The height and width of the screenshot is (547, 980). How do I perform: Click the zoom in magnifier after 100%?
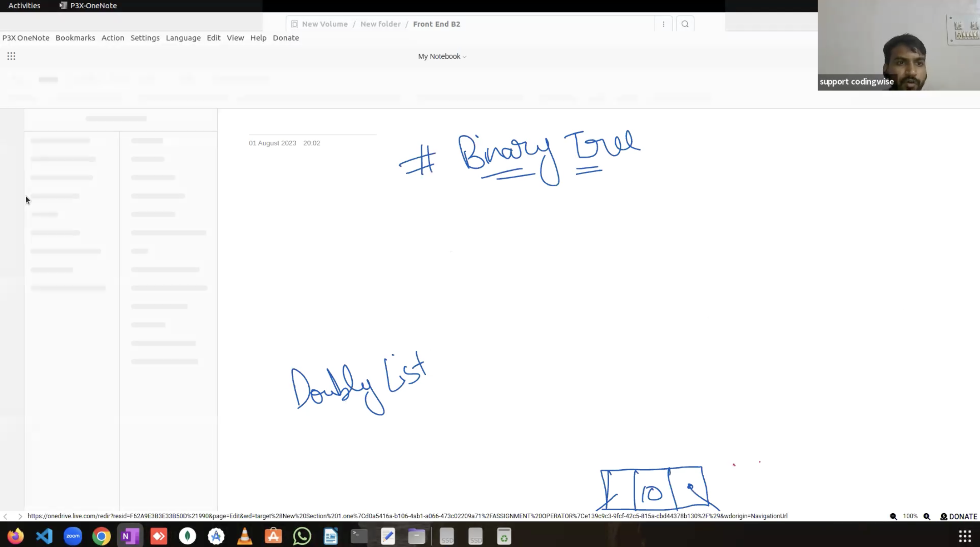click(927, 516)
